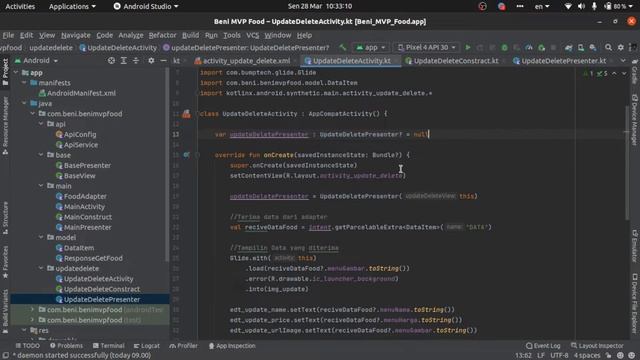Collapse the base package node
Image resolution: width=640 pixels, height=360 pixels.
tap(41, 155)
